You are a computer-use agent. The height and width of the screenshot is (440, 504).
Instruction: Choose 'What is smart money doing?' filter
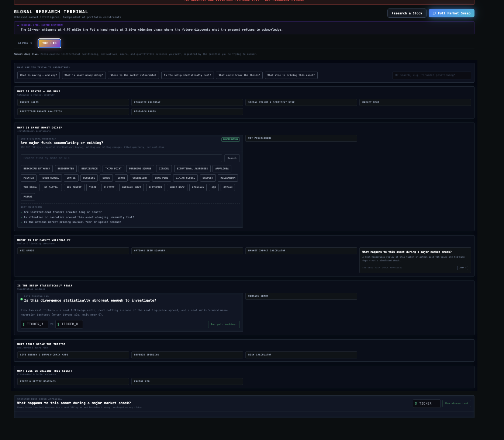(x=84, y=75)
